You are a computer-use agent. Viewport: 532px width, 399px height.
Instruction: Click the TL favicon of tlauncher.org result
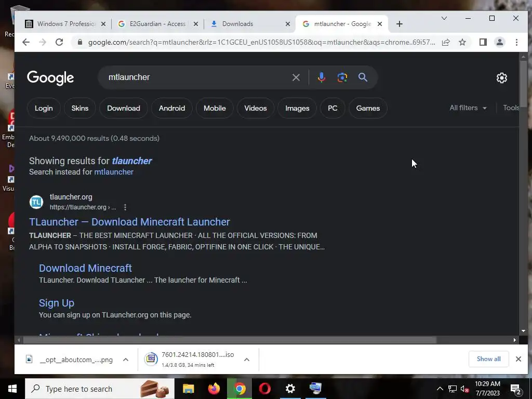click(36, 202)
